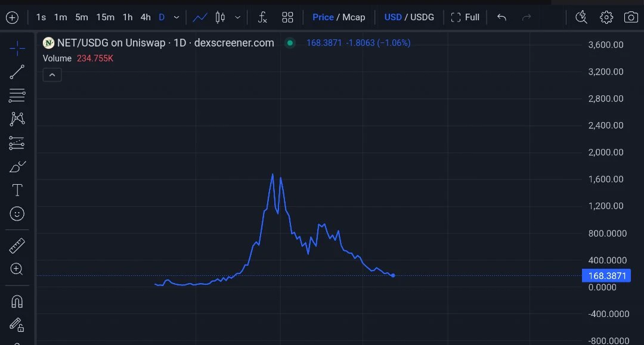Take a chart snapshot with camera
Screen dimensions: 644x345
[631, 17]
